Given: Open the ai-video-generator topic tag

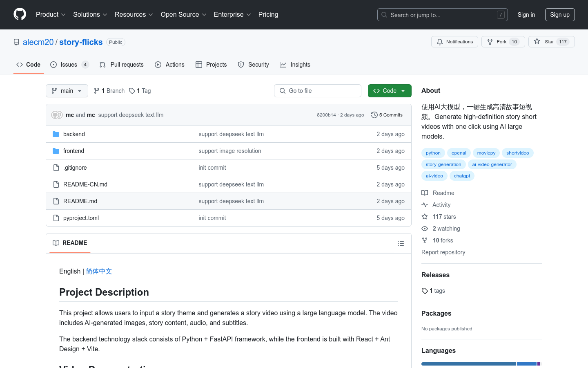Looking at the screenshot, I should click(x=492, y=164).
